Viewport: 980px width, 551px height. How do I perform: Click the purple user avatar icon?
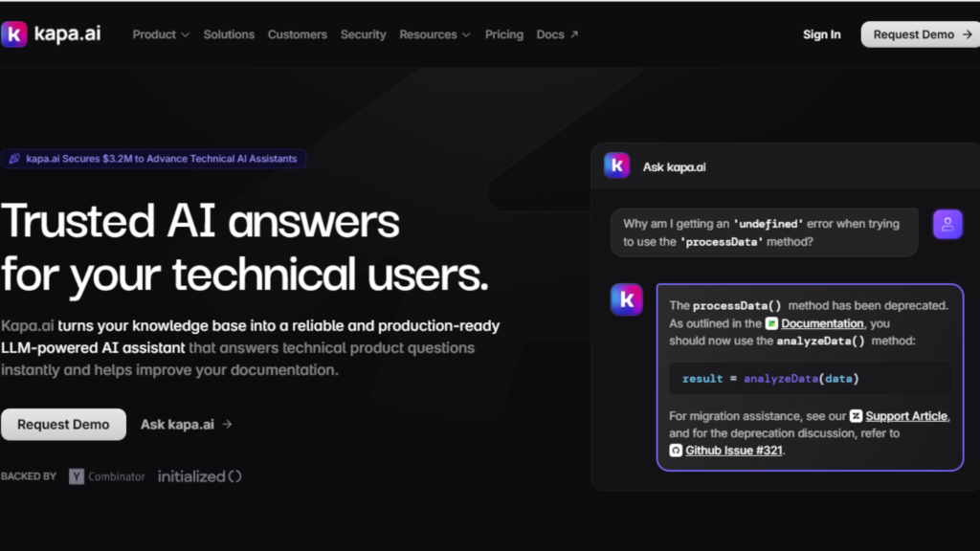(947, 224)
